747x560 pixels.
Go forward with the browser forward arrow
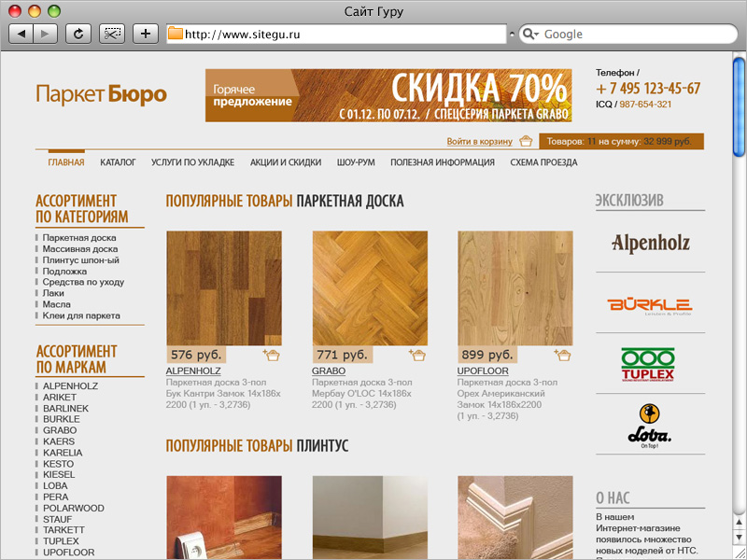(45, 34)
